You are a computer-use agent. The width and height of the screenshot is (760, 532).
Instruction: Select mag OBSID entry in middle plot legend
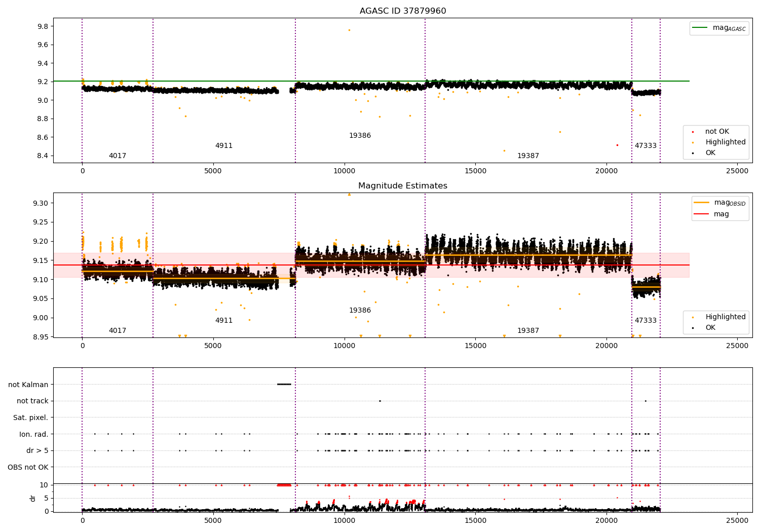coord(720,203)
